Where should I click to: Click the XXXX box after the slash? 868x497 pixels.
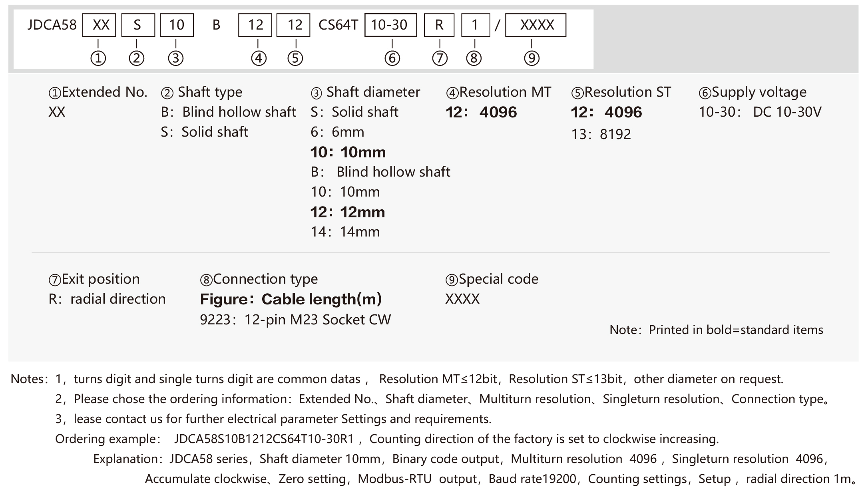coord(536,25)
